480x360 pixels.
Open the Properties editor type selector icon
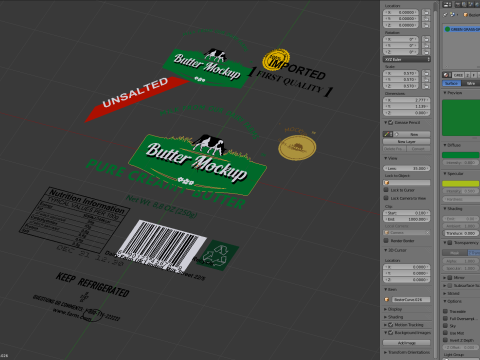447,4
